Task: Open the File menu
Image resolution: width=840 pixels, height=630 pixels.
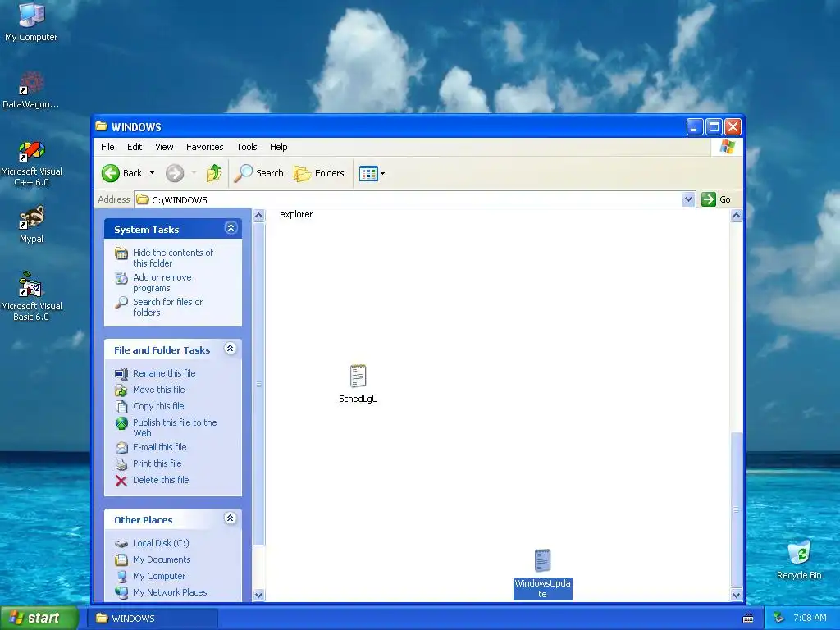Action: tap(107, 147)
